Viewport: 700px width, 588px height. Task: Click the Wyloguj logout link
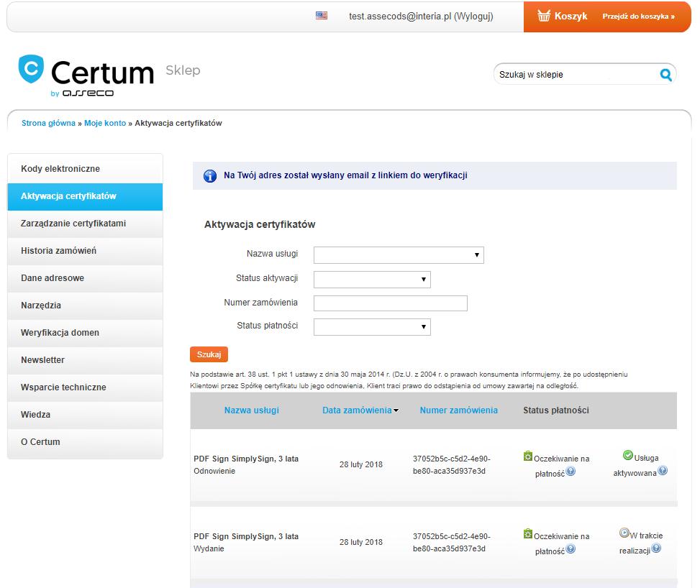473,17
